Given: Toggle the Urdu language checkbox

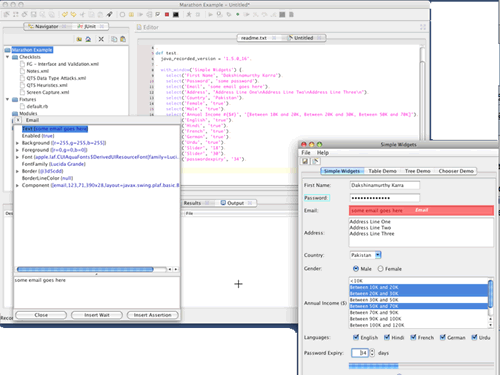Looking at the screenshot, I should click(x=474, y=337).
